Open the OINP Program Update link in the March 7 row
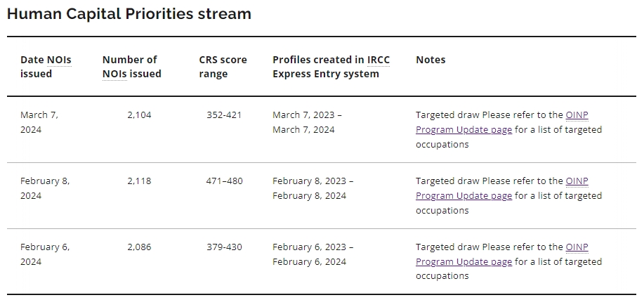Screen dimensions: 644x300 [x=464, y=130]
